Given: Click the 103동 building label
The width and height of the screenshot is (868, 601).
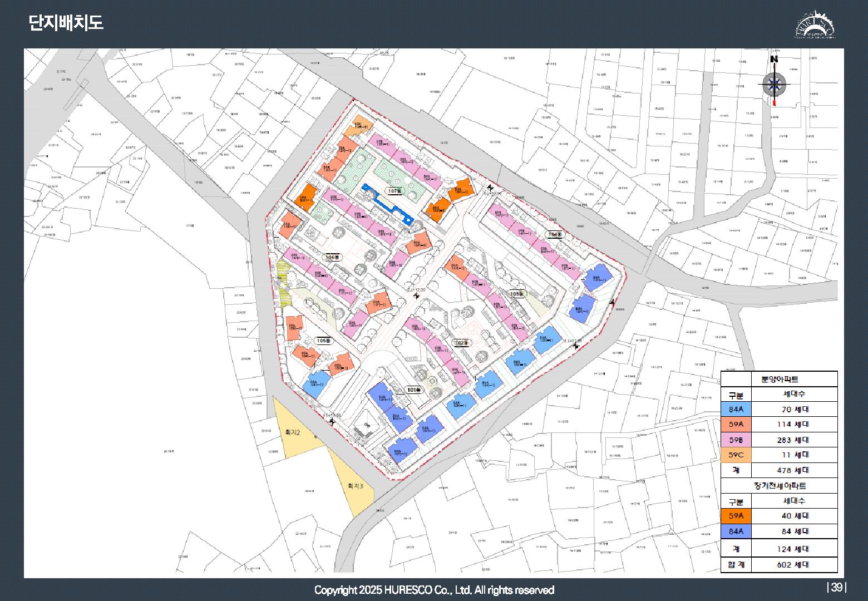Looking at the screenshot, I should coord(517,293).
